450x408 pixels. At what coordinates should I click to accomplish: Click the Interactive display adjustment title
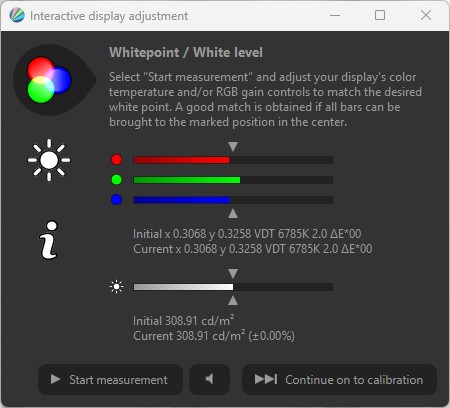109,16
